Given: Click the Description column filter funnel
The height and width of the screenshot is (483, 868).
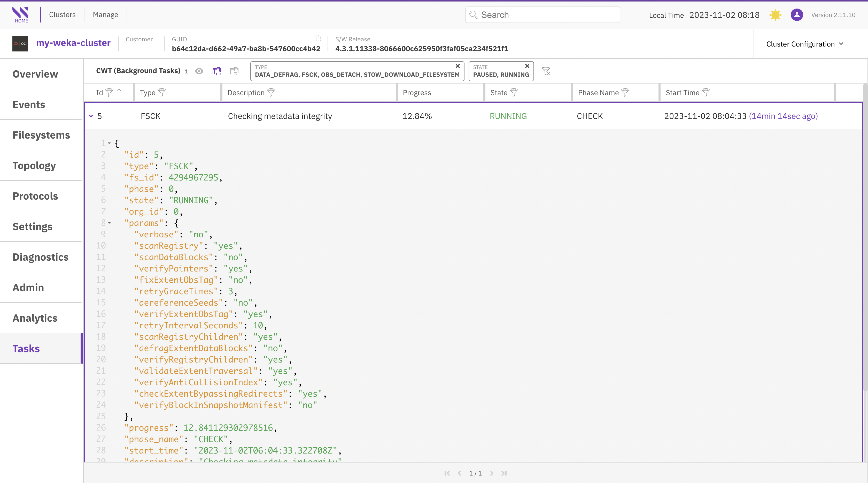Looking at the screenshot, I should click(x=271, y=93).
